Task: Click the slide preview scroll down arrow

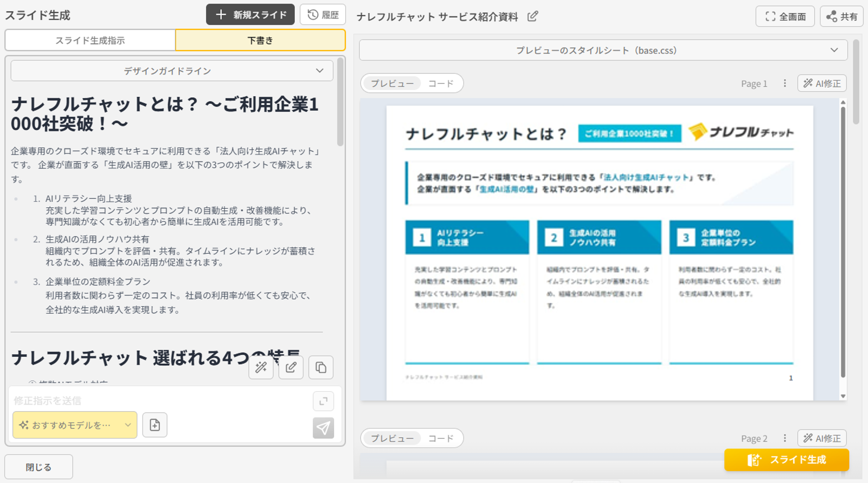Action: pos(843,396)
